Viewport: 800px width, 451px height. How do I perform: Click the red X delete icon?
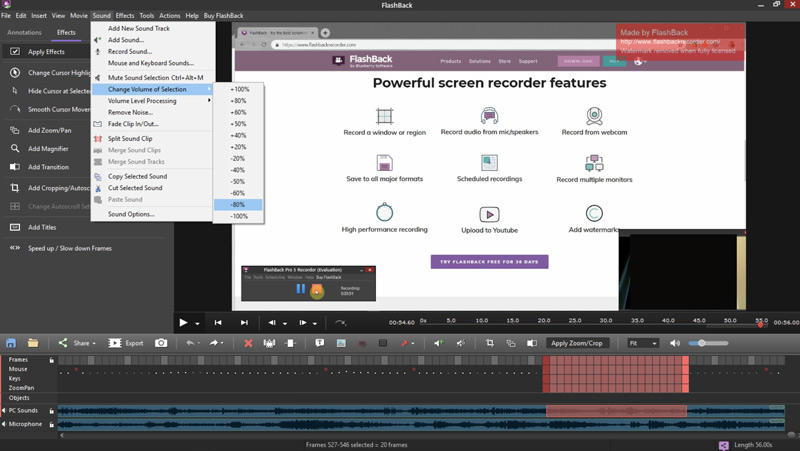248,343
